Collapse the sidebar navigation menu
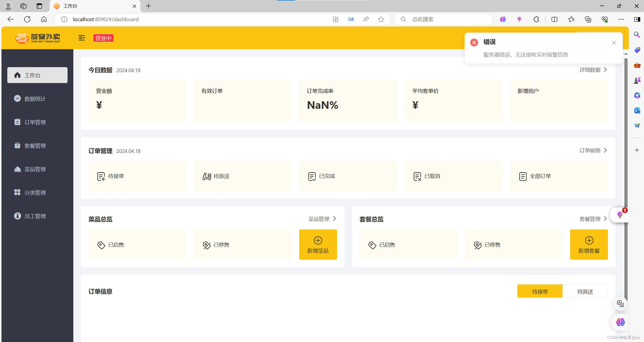 coord(81,38)
